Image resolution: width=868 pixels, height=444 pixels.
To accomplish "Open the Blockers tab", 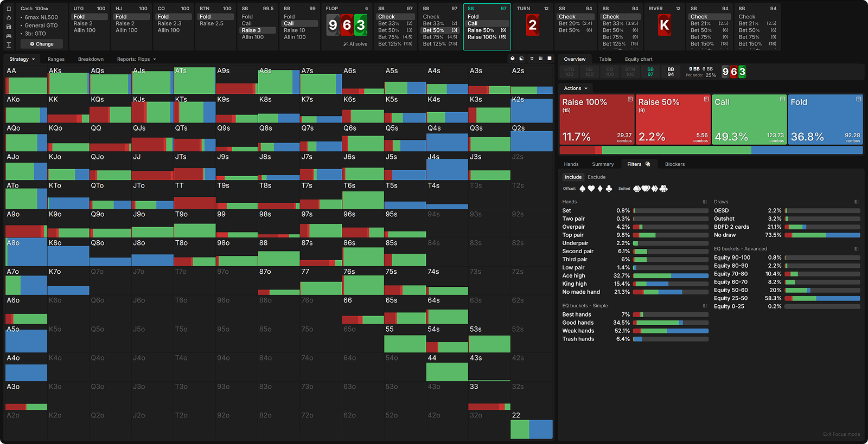I will (x=674, y=164).
